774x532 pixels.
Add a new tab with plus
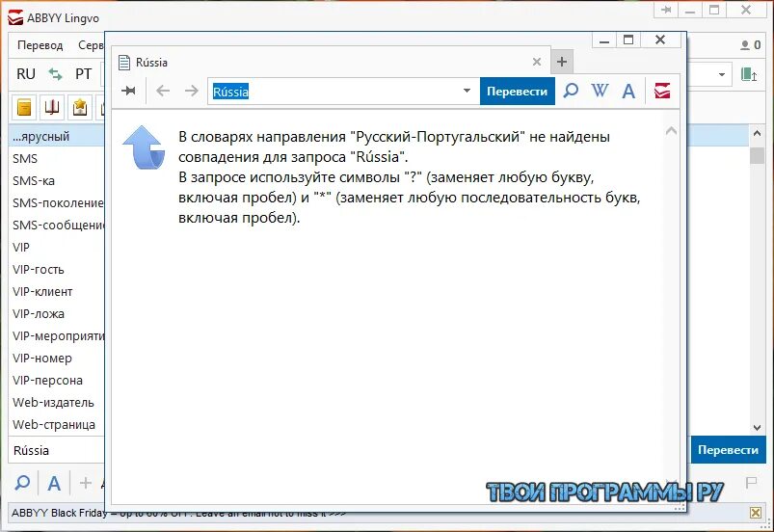coord(562,62)
